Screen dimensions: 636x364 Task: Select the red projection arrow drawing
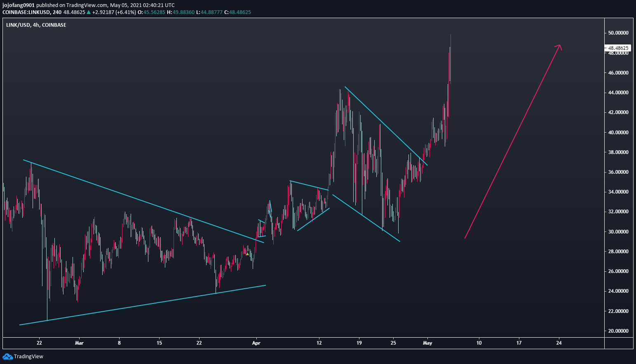point(513,141)
